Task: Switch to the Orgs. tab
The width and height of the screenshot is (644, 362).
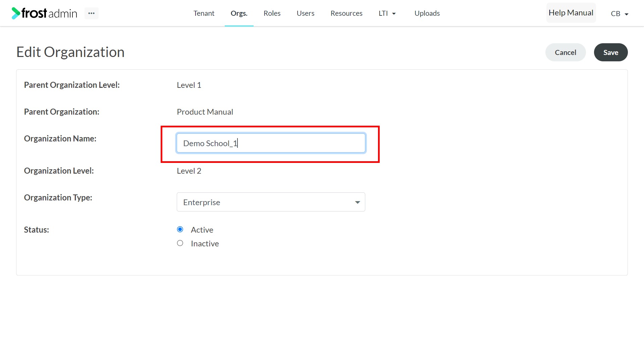Action: (239, 13)
